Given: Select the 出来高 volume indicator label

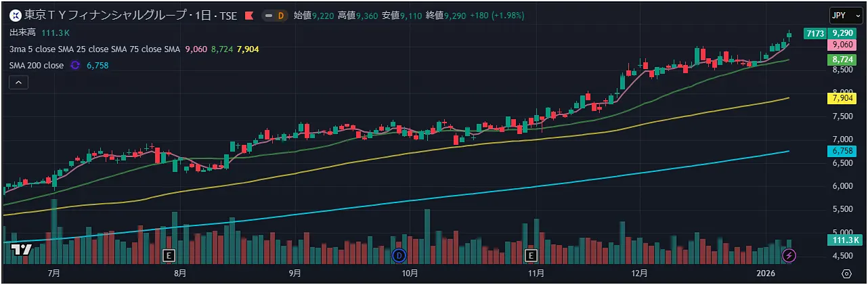Looking at the screenshot, I should tap(23, 32).
